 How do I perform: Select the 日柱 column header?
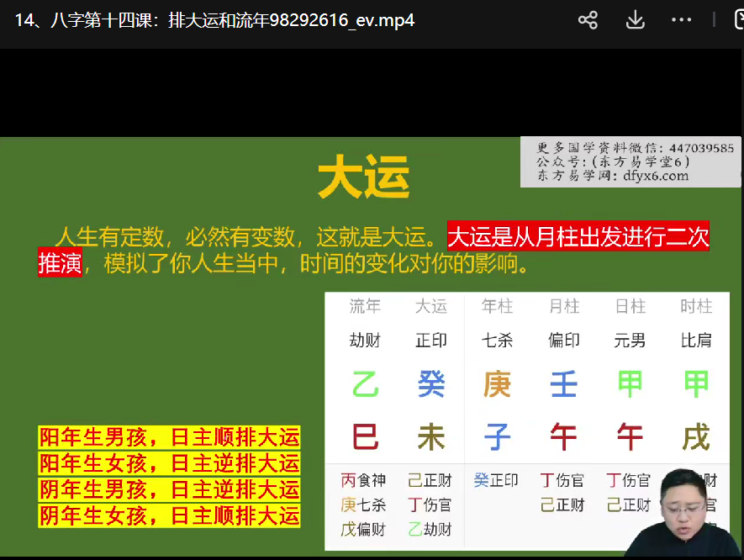(630, 307)
